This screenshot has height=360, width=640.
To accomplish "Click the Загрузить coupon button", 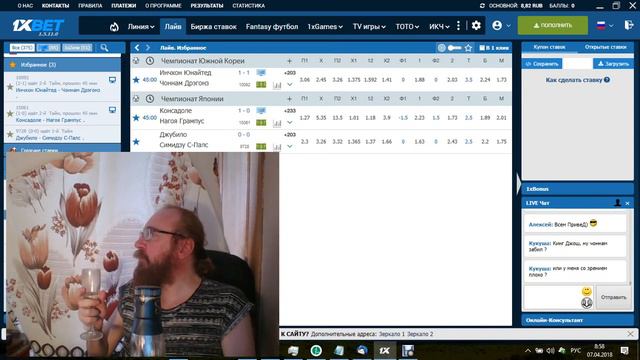I will (x=613, y=64).
